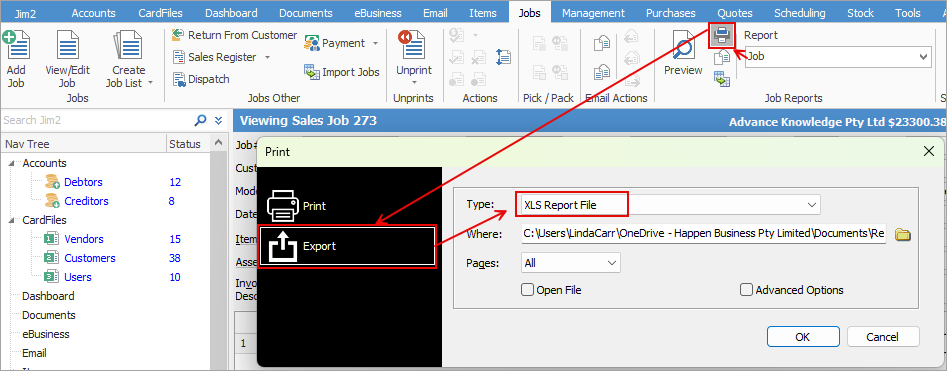Open the eBusiness ribbon tab
This screenshot has width=947, height=371.
pos(377,13)
